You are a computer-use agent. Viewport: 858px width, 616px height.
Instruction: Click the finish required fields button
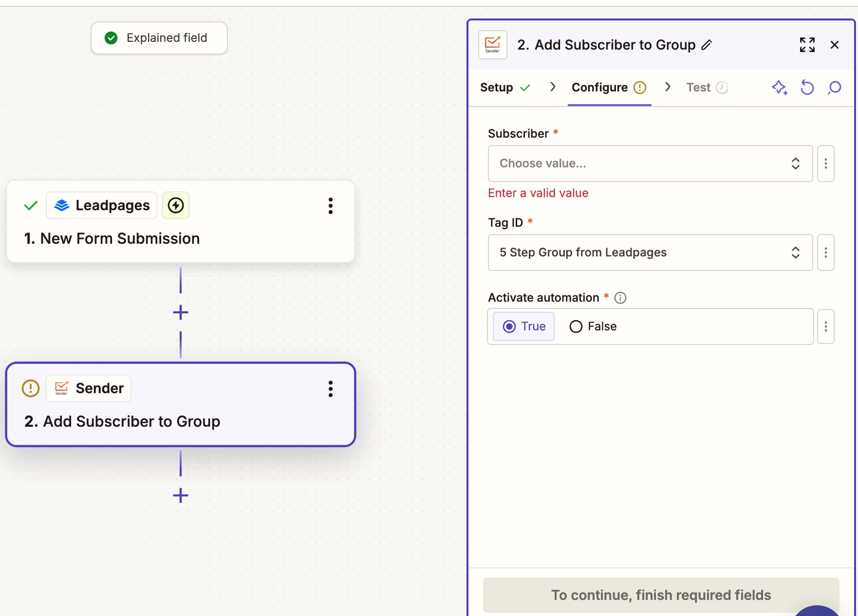coord(660,595)
